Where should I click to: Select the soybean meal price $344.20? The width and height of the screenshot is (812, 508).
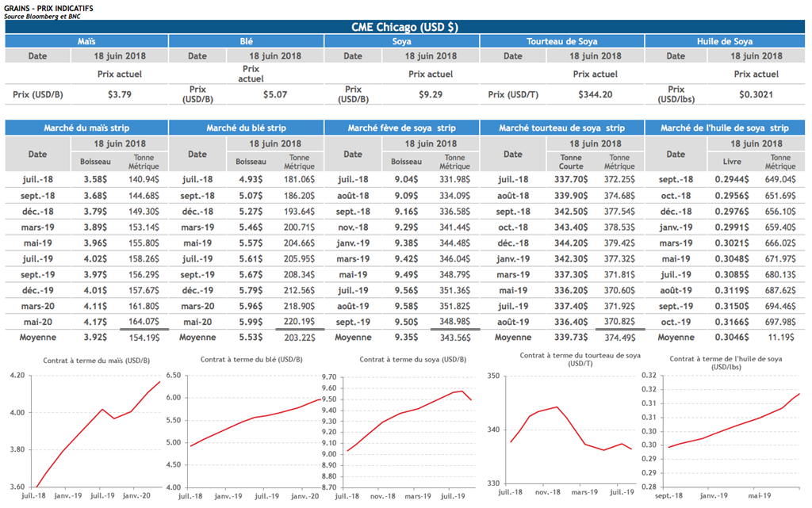pyautogui.click(x=595, y=94)
